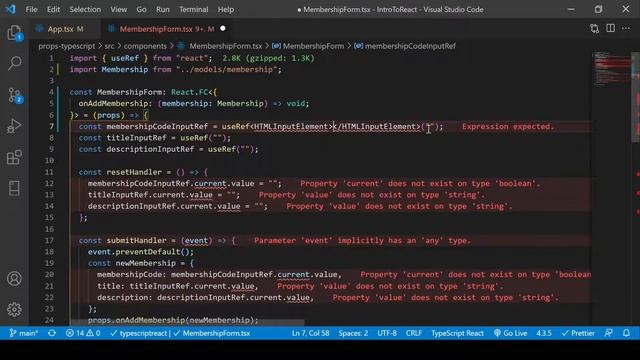Click 'onAddMembership' on line 5
640x360 pixels.
click(x=113, y=103)
